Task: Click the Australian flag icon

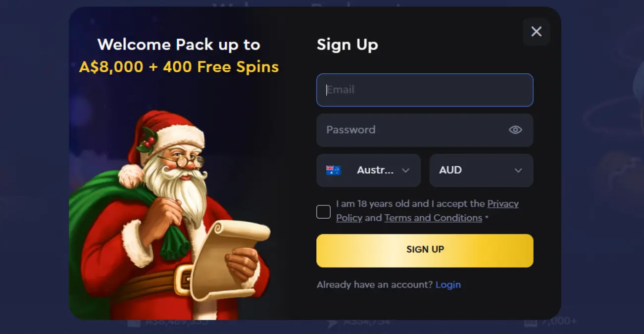Action: (333, 170)
